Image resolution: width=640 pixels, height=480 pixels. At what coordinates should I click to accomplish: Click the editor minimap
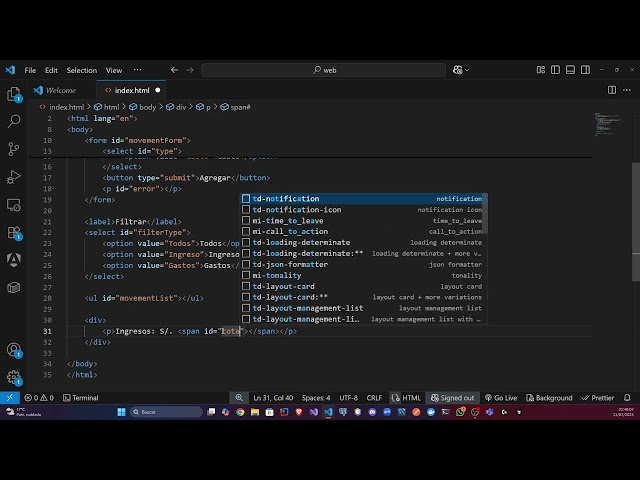point(607,124)
